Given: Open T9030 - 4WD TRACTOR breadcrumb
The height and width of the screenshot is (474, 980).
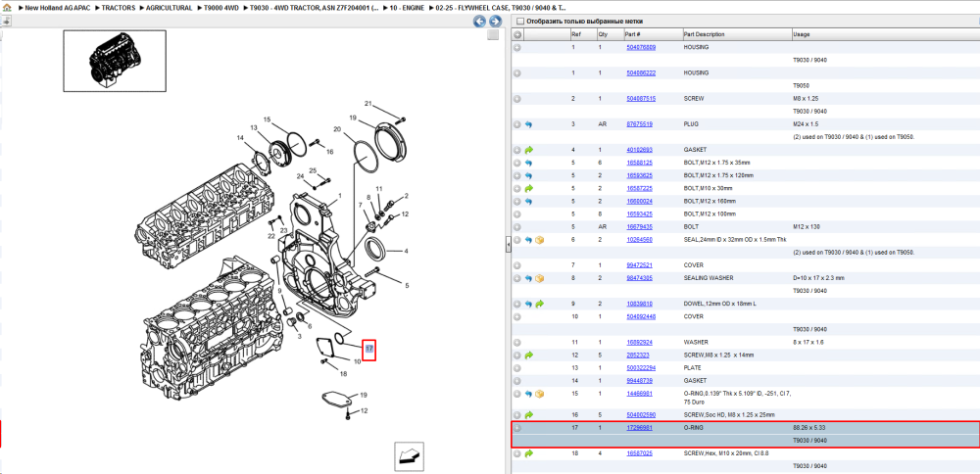Looking at the screenshot, I should coord(315,8).
